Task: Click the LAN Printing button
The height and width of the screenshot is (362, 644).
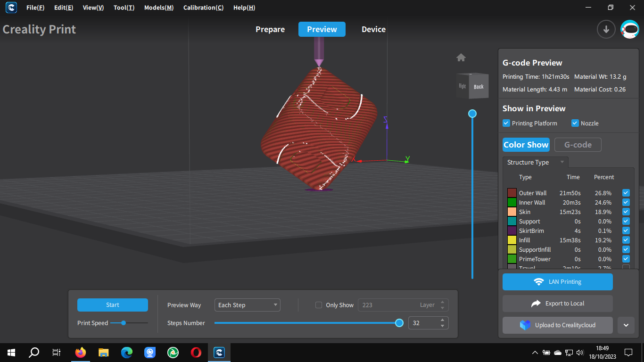Action: [x=557, y=282]
